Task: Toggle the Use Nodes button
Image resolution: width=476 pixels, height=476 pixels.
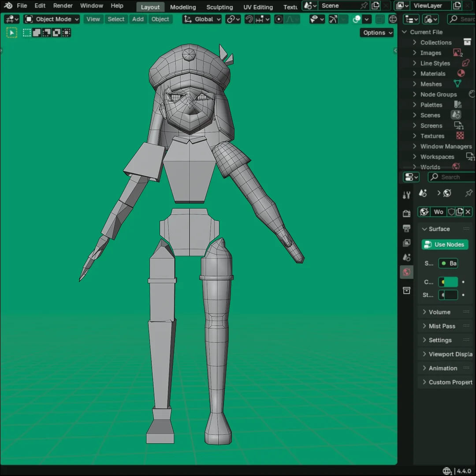Action: click(444, 245)
